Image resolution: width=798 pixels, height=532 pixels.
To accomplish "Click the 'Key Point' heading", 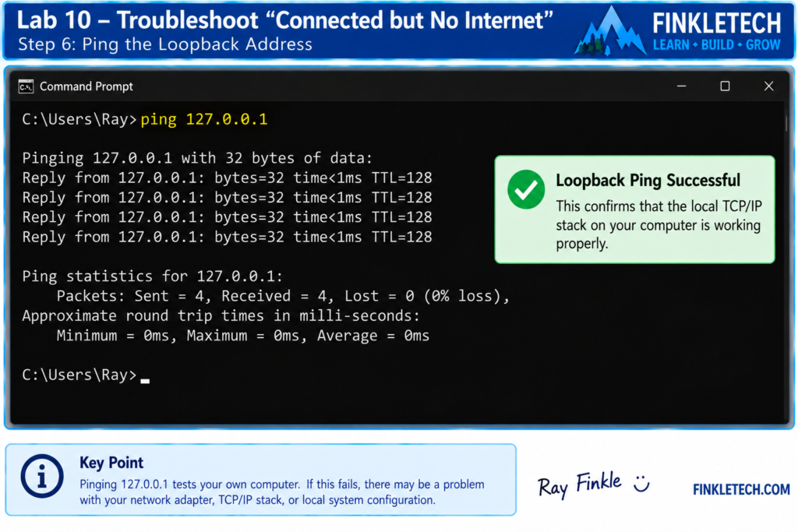I will pos(111,463).
